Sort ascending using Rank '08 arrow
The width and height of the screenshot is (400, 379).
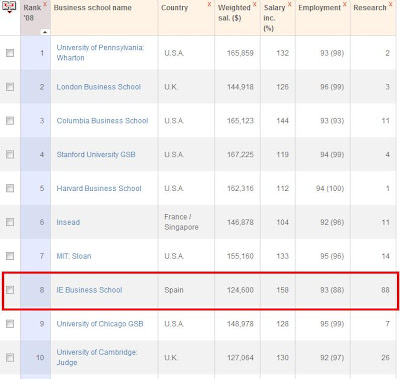point(44,32)
